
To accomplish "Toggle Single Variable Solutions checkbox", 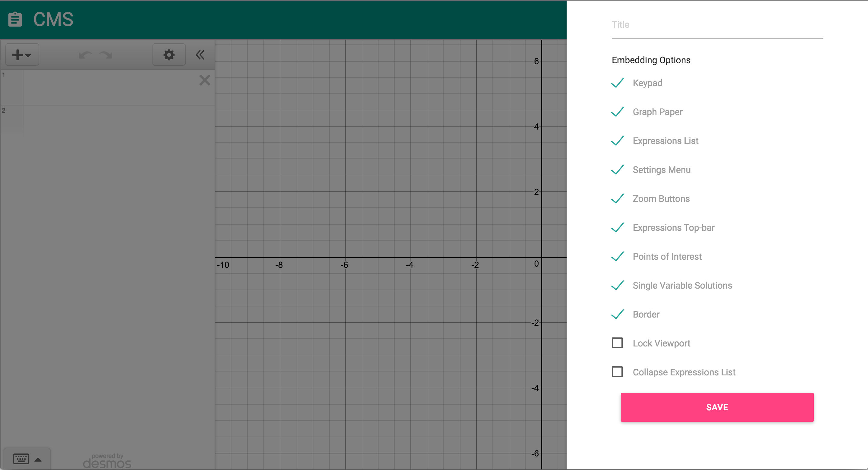I will click(617, 286).
